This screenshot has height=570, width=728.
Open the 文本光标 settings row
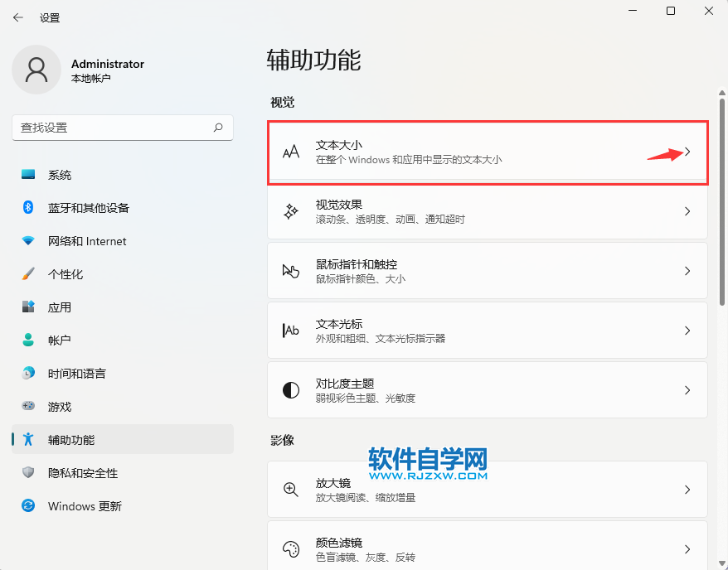tap(487, 331)
